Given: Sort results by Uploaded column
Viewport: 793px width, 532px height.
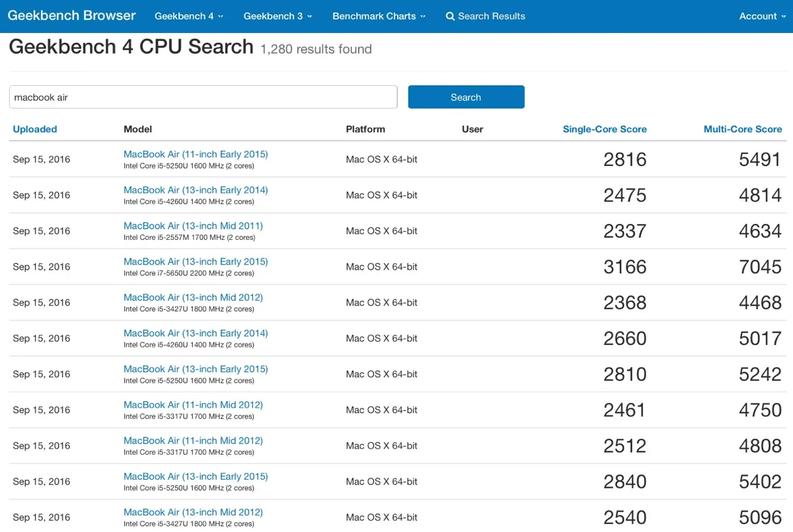Looking at the screenshot, I should (x=35, y=130).
